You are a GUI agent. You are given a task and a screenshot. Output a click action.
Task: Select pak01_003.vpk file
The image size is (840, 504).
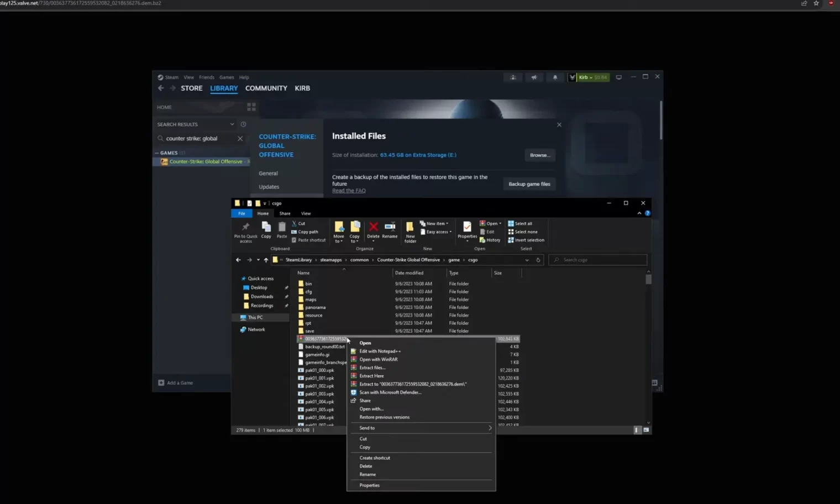(319, 394)
